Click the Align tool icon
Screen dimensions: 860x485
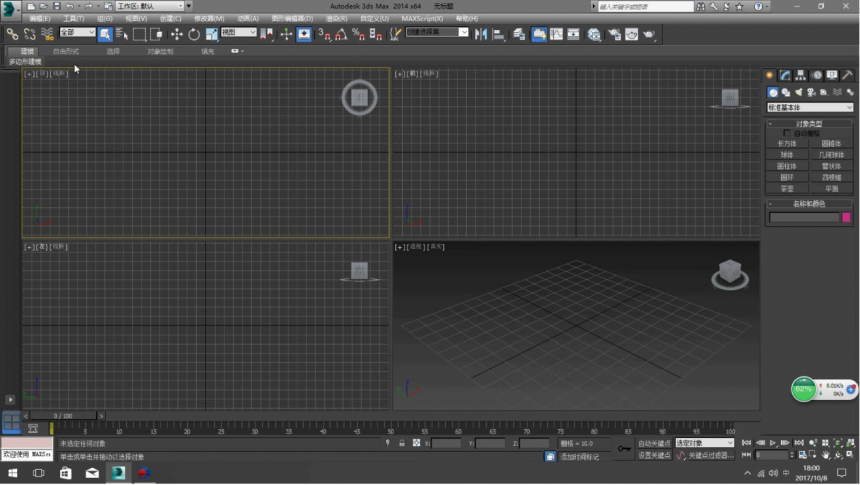point(499,34)
